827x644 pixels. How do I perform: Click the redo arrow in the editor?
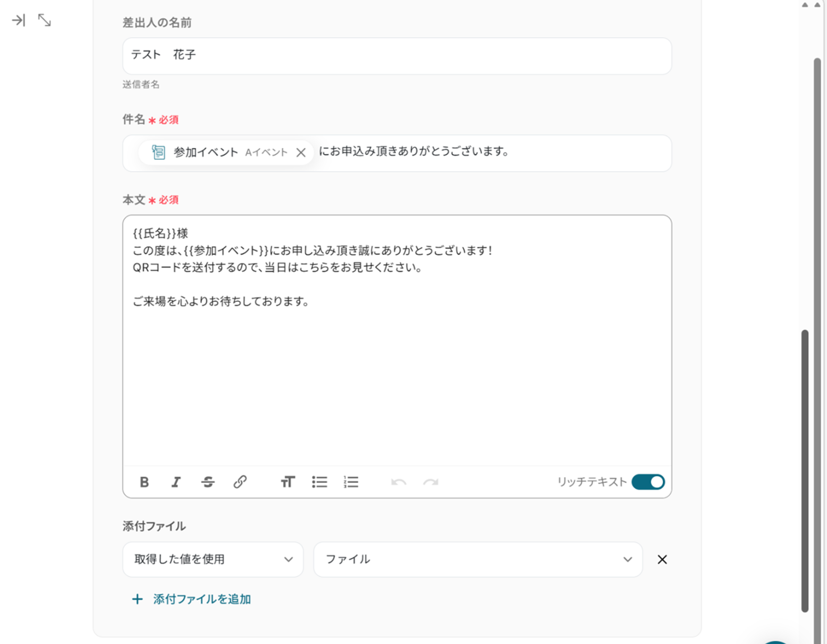(x=430, y=482)
